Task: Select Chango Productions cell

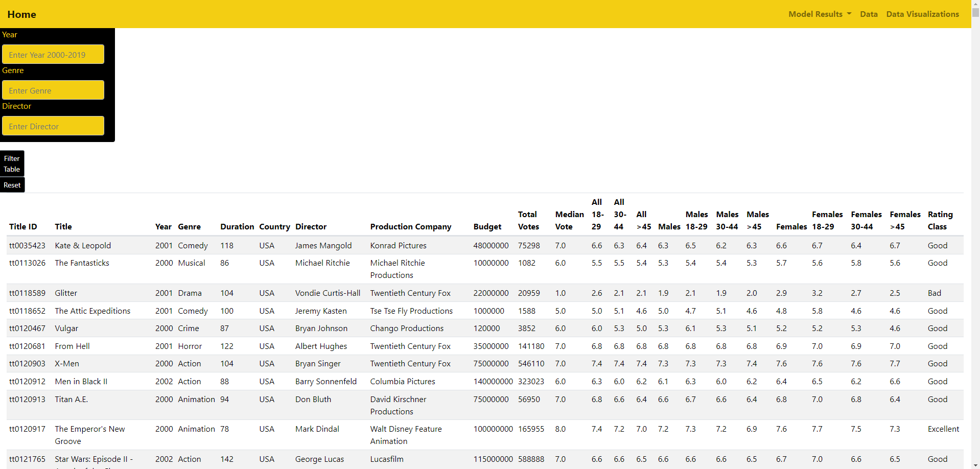Action: tap(407, 328)
